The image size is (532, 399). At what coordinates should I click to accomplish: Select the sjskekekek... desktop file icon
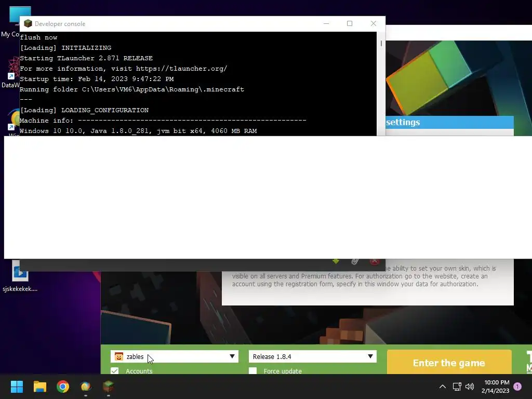pyautogui.click(x=20, y=276)
